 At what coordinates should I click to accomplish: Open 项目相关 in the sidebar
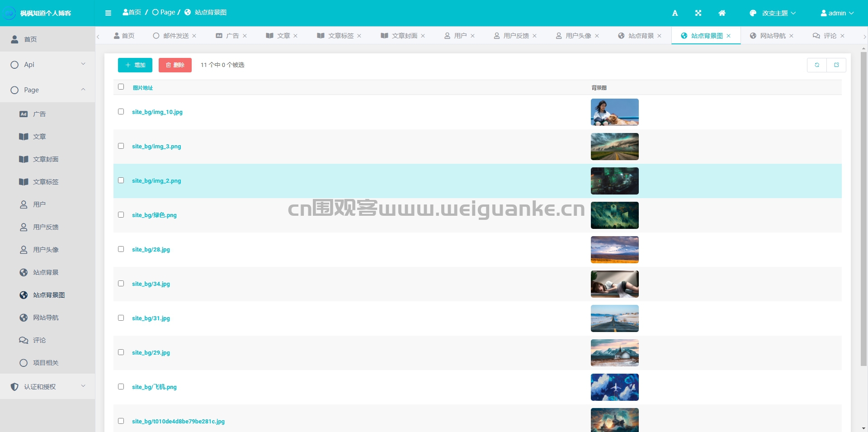(x=47, y=363)
